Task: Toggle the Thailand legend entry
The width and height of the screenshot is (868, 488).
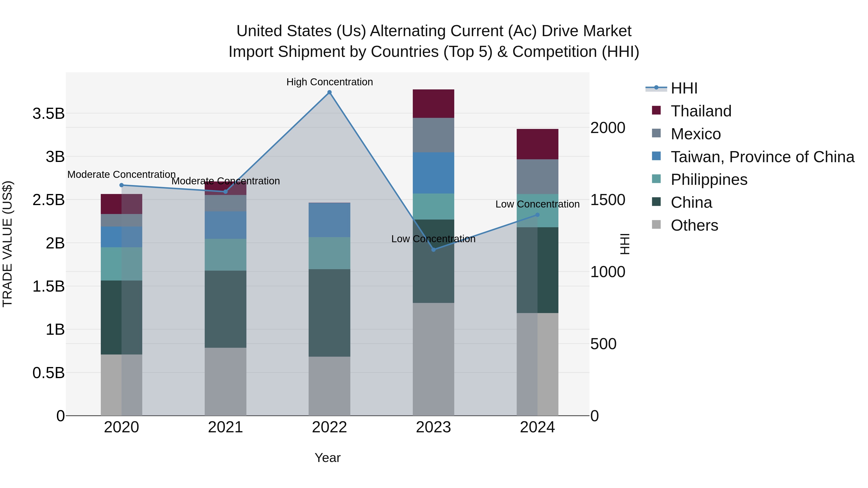Action: point(692,111)
